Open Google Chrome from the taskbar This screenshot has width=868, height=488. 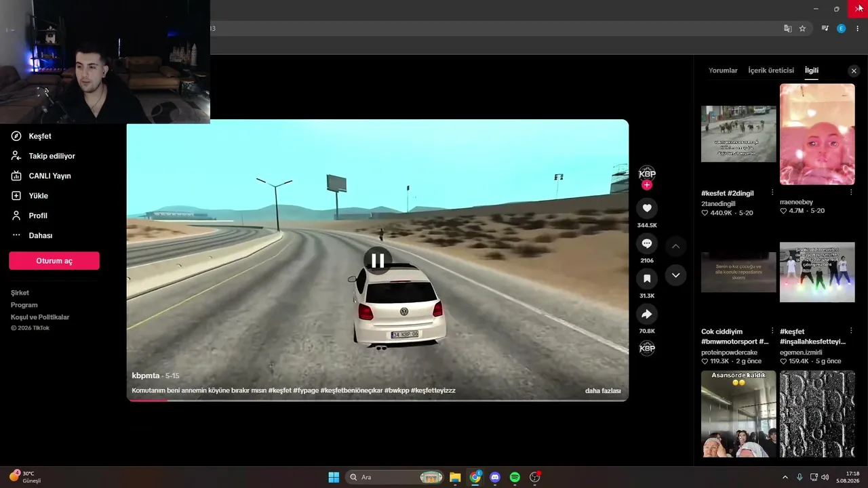click(x=475, y=477)
